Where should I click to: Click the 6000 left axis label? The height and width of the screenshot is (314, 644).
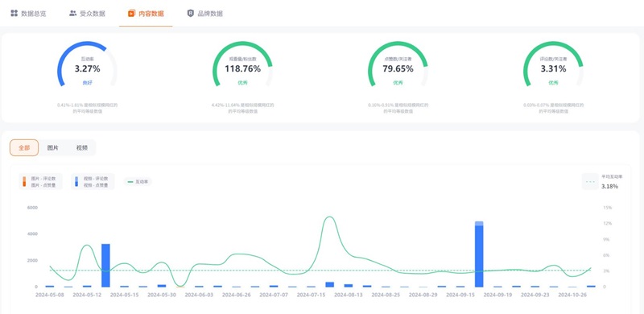coord(32,208)
